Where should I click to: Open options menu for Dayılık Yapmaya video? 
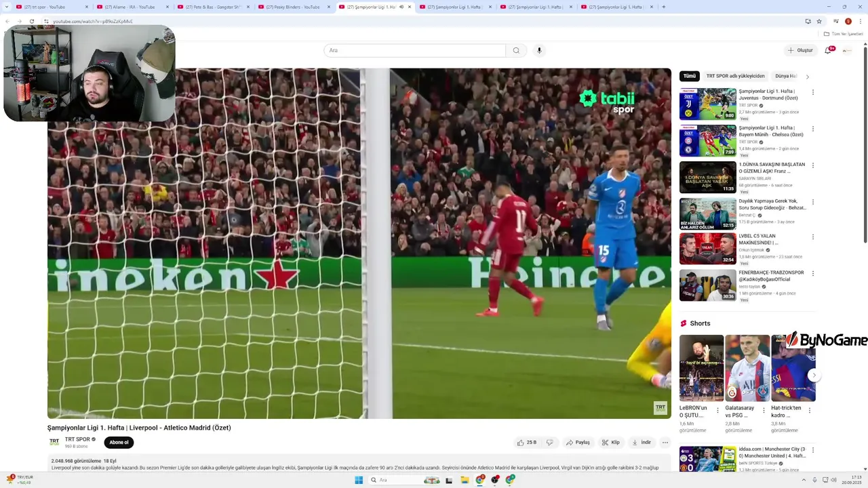click(x=813, y=202)
